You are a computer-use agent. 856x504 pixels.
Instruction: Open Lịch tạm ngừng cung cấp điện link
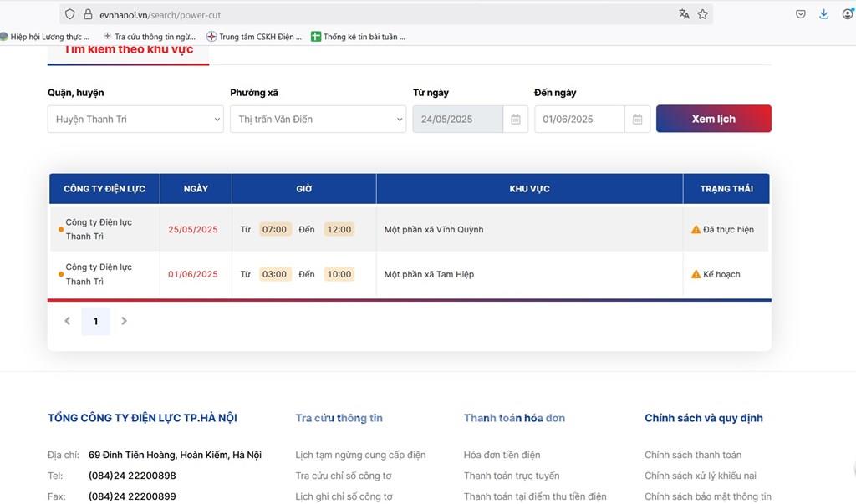click(360, 455)
